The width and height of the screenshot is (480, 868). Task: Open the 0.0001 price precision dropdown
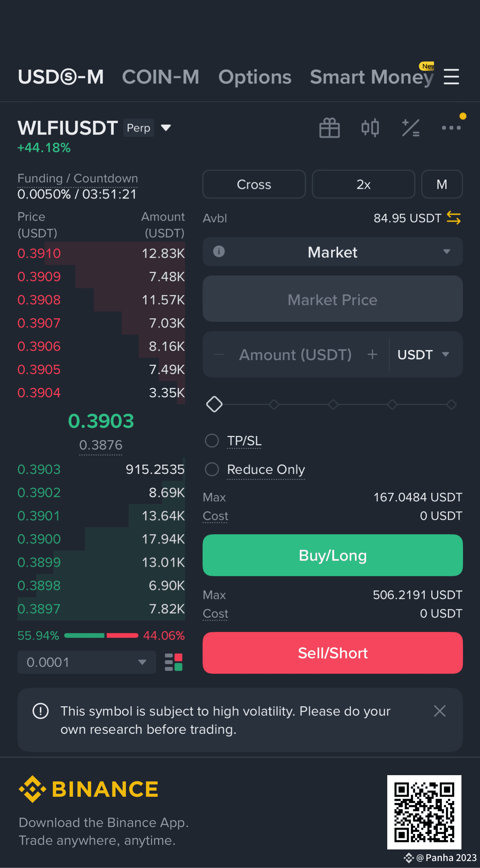coord(87,662)
